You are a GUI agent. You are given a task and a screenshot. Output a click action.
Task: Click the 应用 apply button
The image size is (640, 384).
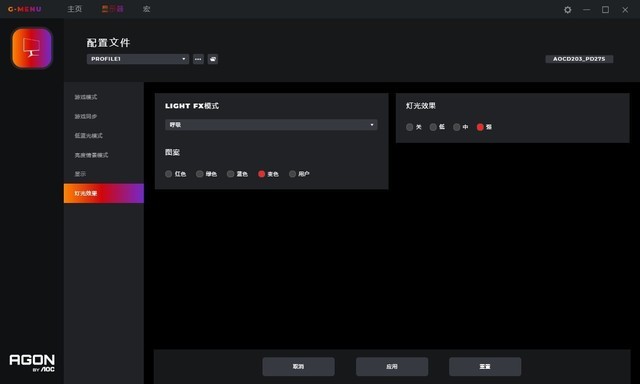pos(392,366)
